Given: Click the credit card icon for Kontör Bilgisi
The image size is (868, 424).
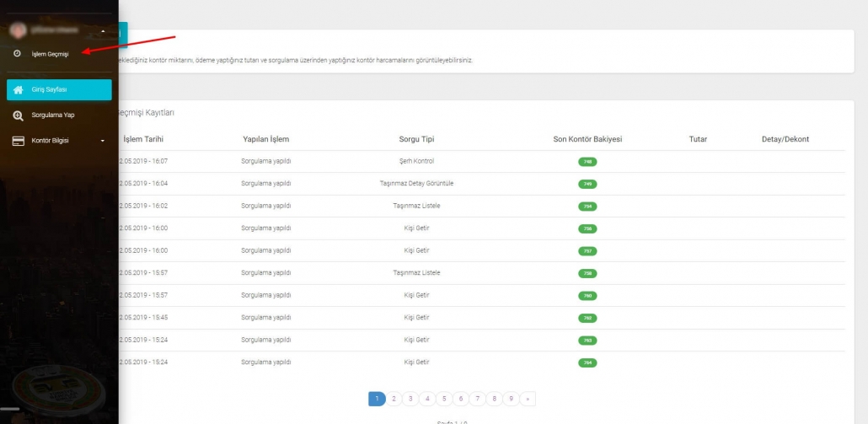Looking at the screenshot, I should pos(18,141).
